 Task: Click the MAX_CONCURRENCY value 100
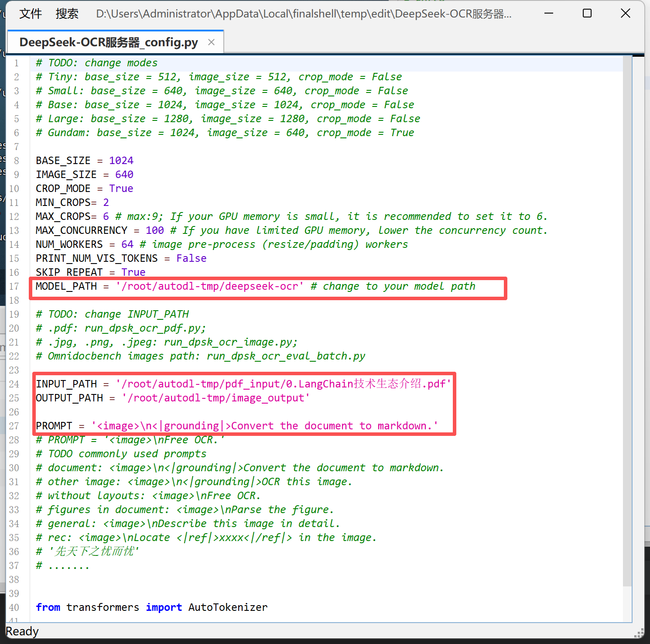(155, 230)
